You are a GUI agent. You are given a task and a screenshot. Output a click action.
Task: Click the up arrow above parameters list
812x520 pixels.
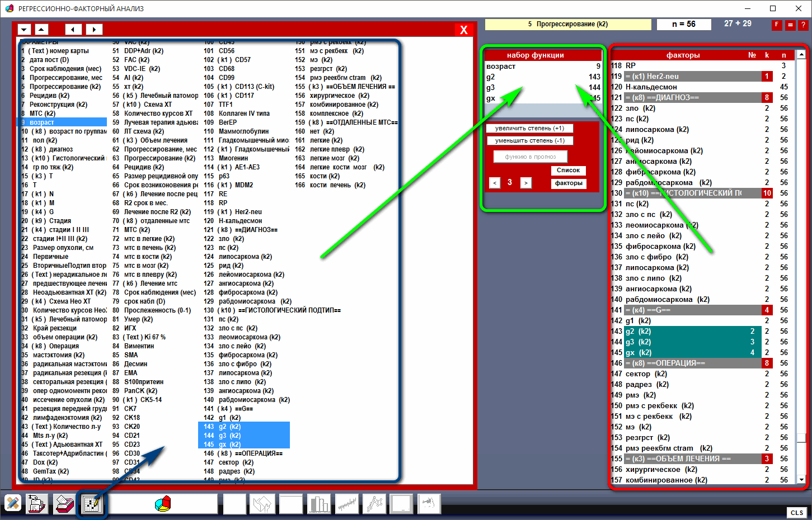(x=42, y=30)
